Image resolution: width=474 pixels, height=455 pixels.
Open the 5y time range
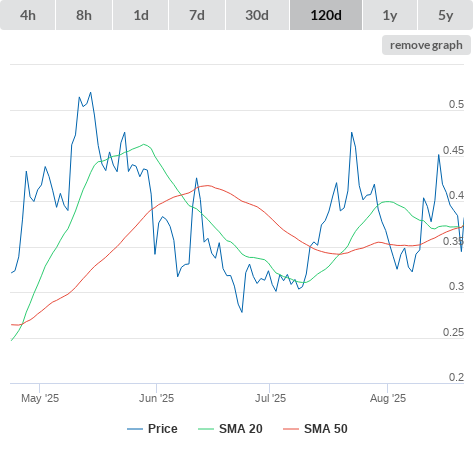click(x=445, y=15)
